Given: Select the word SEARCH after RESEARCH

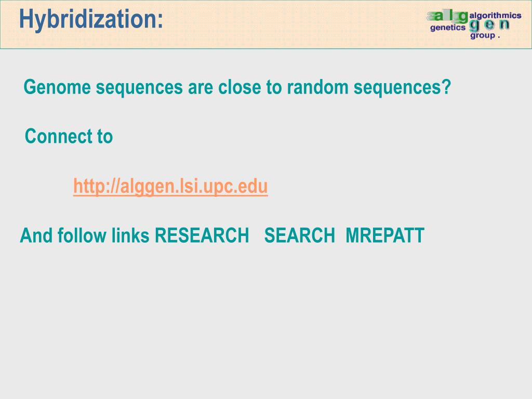Looking at the screenshot, I should [300, 235].
